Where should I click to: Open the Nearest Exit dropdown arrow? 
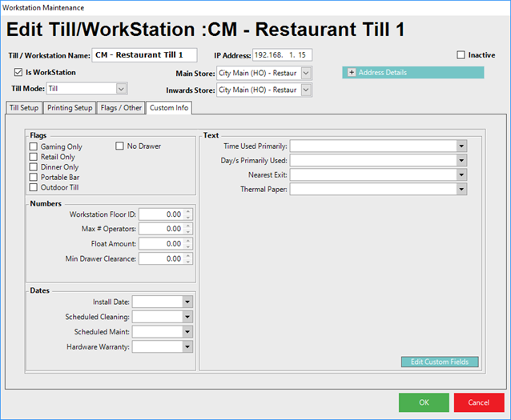tap(461, 175)
